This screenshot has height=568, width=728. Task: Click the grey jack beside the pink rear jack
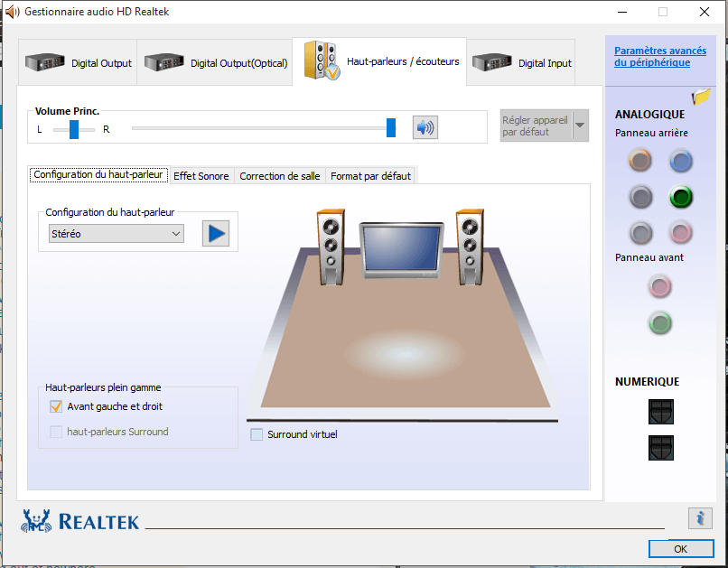pos(640,232)
